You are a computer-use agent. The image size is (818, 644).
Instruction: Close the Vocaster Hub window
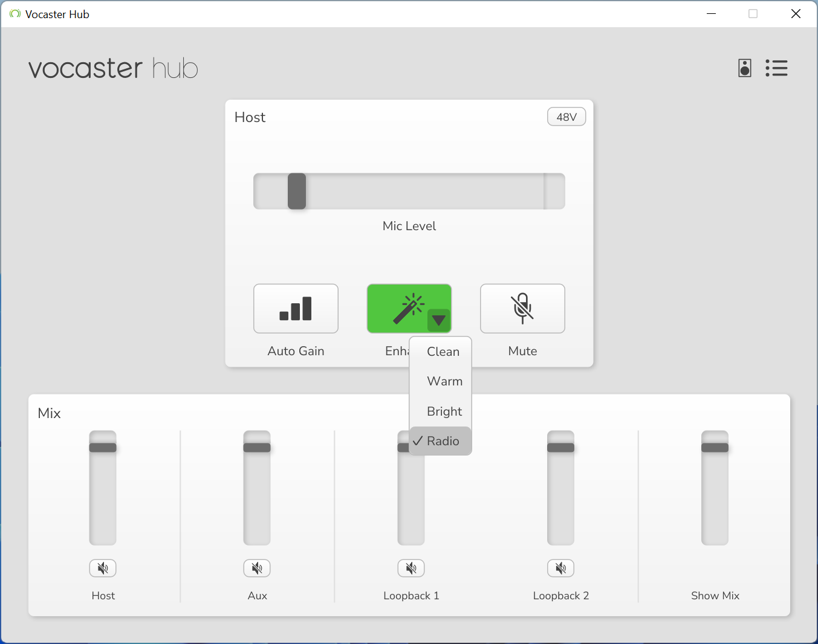pyautogui.click(x=796, y=13)
